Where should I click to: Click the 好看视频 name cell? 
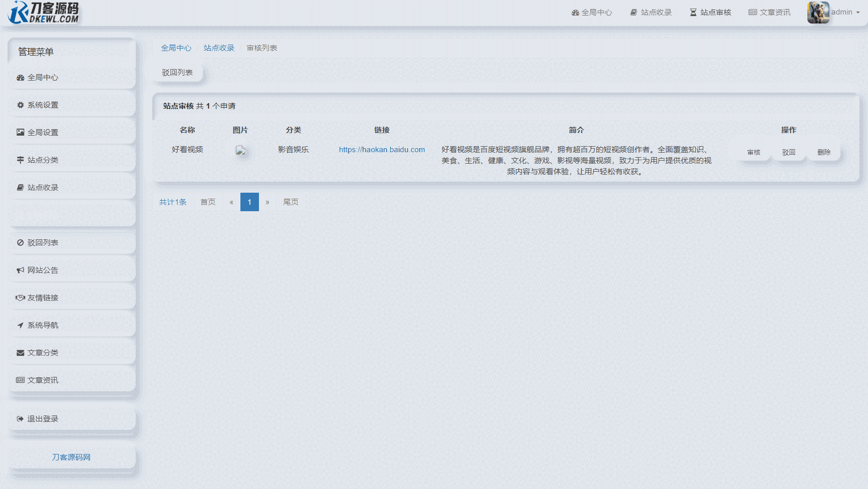tap(187, 150)
